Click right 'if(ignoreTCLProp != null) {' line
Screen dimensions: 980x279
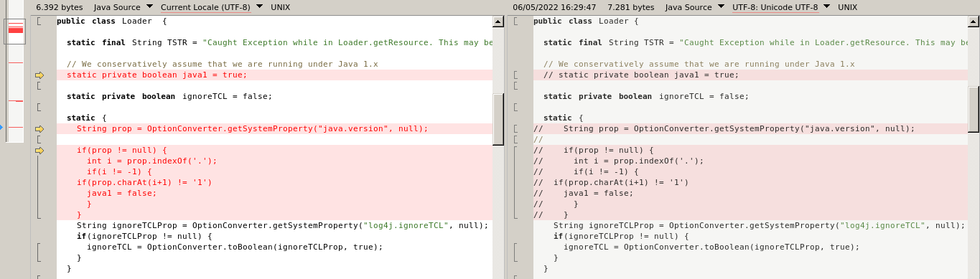pos(621,237)
